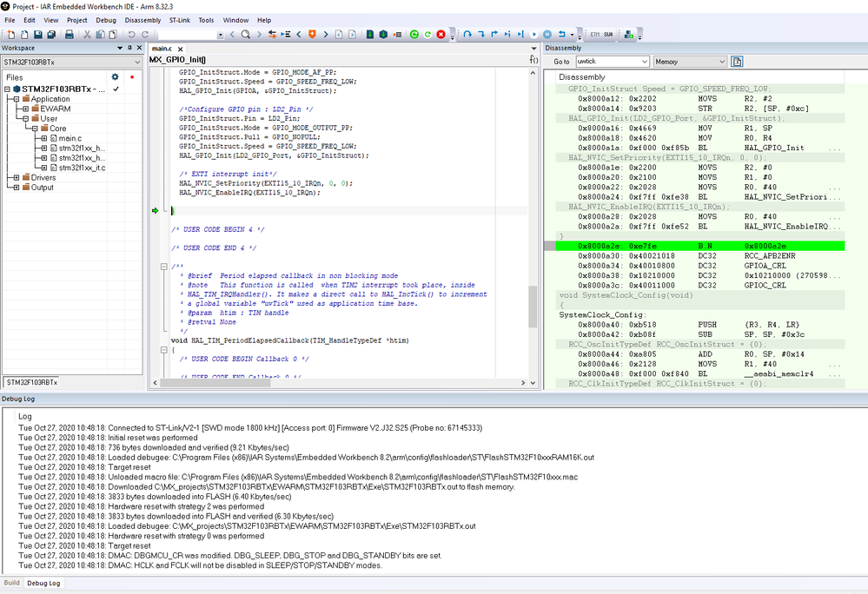Image resolution: width=868 pixels, height=594 pixels.
Task: Switch to the Build tab
Action: point(11,583)
